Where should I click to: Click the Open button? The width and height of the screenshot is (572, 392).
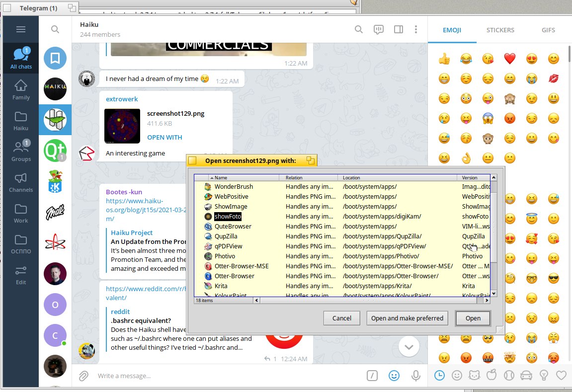(x=473, y=318)
